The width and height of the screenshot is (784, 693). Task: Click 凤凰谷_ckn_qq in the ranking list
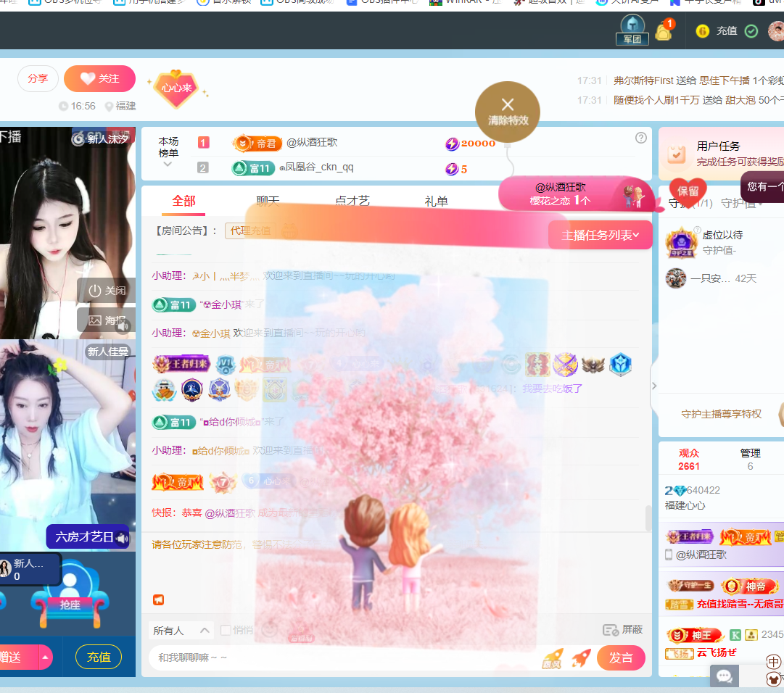pos(316,167)
